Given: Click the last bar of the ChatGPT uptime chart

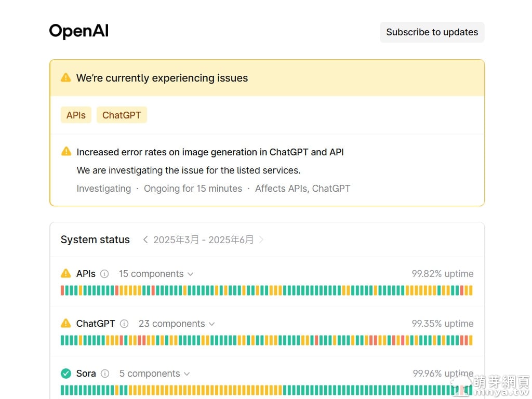Looking at the screenshot, I should click(x=471, y=340).
